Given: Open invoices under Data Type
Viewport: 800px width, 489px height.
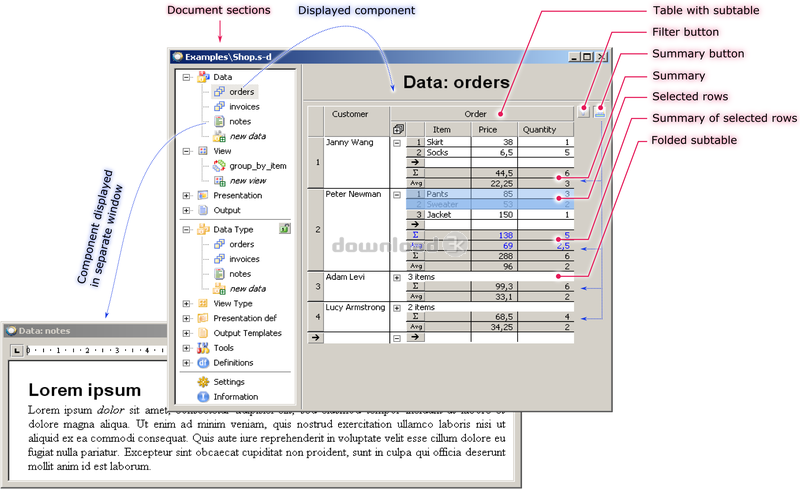Looking at the screenshot, I should pos(237,259).
